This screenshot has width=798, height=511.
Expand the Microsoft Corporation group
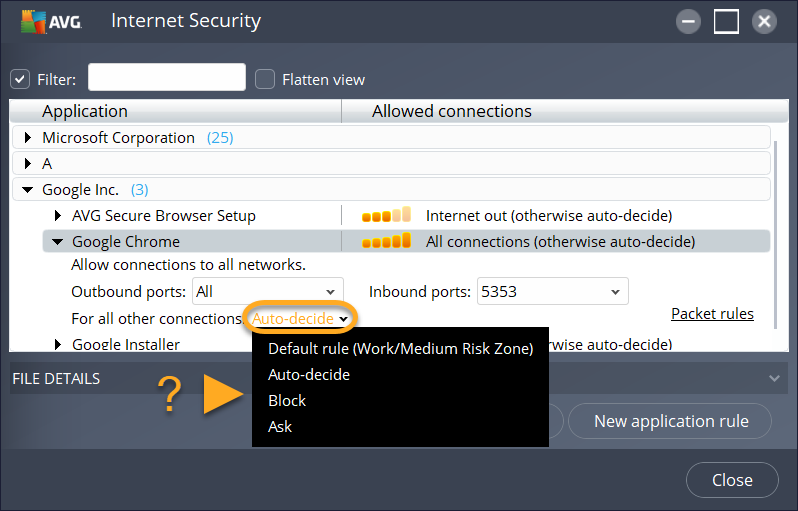(x=28, y=138)
